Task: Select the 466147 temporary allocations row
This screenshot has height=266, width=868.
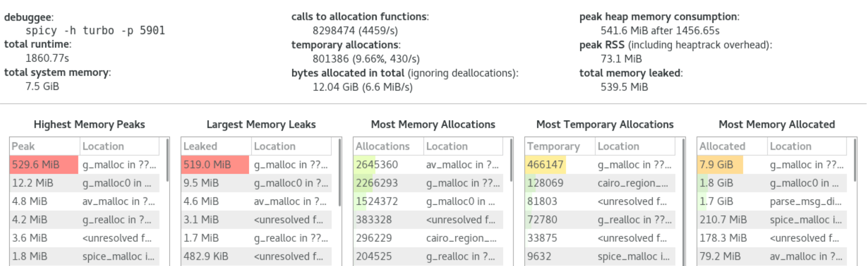Action: point(600,165)
